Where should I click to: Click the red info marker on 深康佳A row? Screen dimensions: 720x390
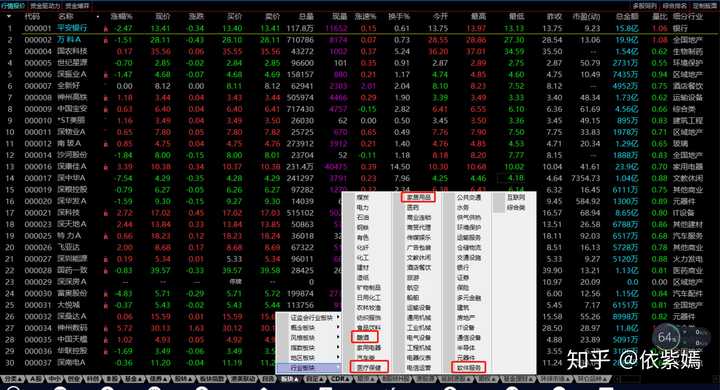[x=107, y=167]
